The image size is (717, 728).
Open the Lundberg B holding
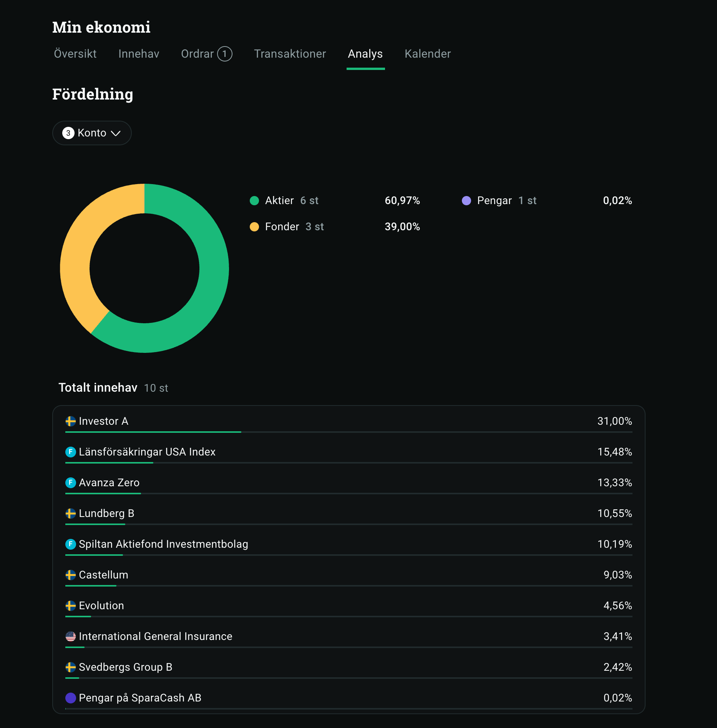pos(349,515)
